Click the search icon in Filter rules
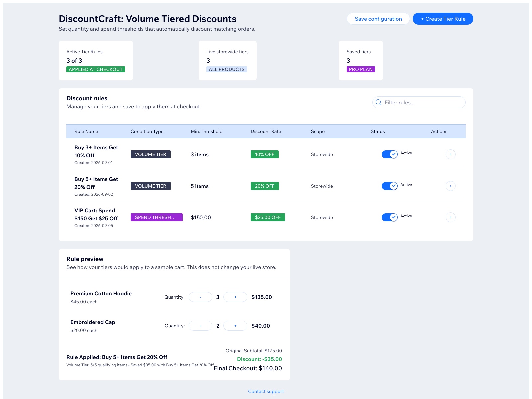 pyautogui.click(x=378, y=102)
